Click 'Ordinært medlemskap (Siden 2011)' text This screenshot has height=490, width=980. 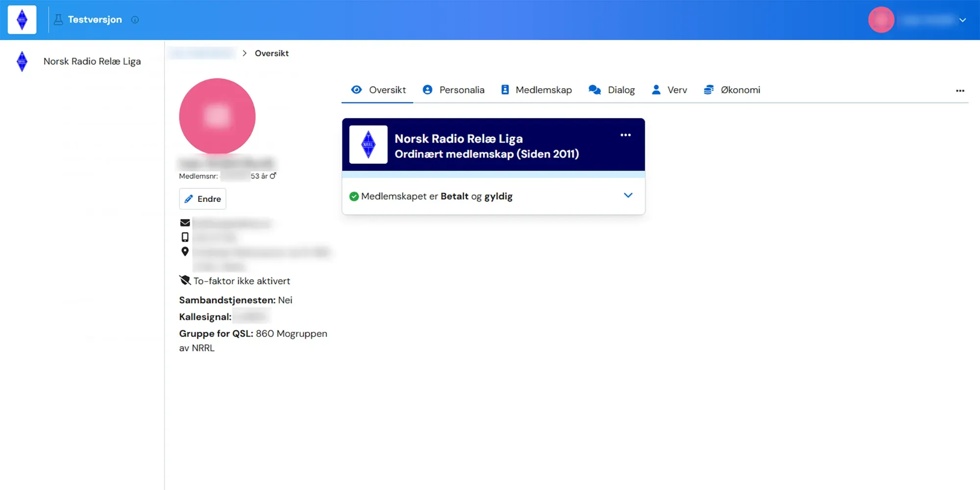coord(487,154)
